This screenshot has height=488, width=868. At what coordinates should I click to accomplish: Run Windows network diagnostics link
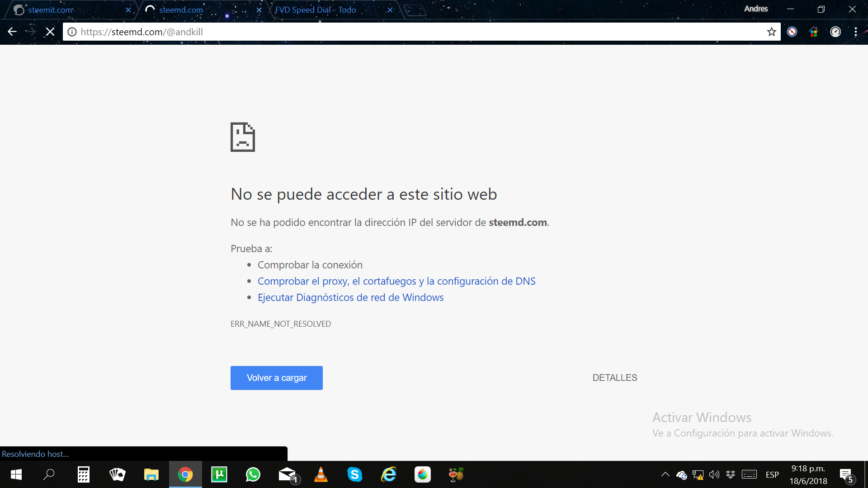[x=350, y=297]
